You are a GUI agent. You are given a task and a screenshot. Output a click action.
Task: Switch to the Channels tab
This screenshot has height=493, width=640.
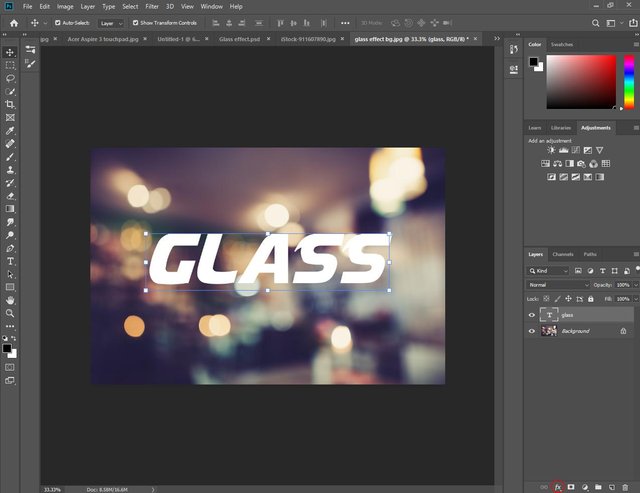[x=563, y=254]
